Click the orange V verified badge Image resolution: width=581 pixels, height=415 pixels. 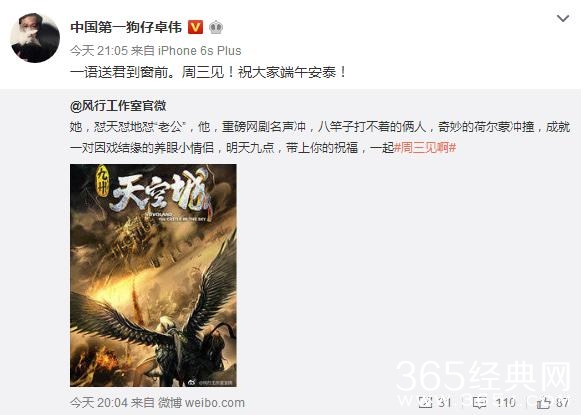pyautogui.click(x=195, y=27)
